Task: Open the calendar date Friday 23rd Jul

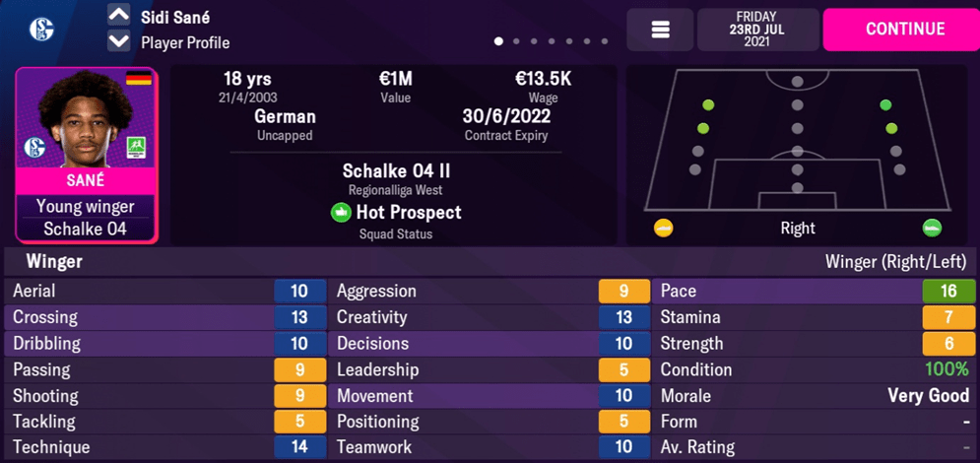Action: pyautogui.click(x=757, y=30)
